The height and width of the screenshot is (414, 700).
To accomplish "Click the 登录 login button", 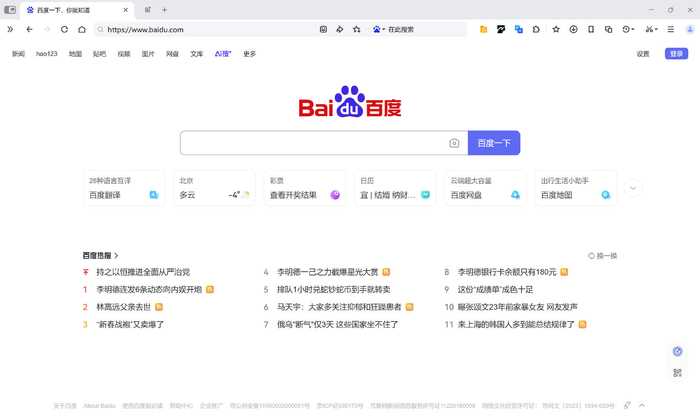I will (x=676, y=54).
